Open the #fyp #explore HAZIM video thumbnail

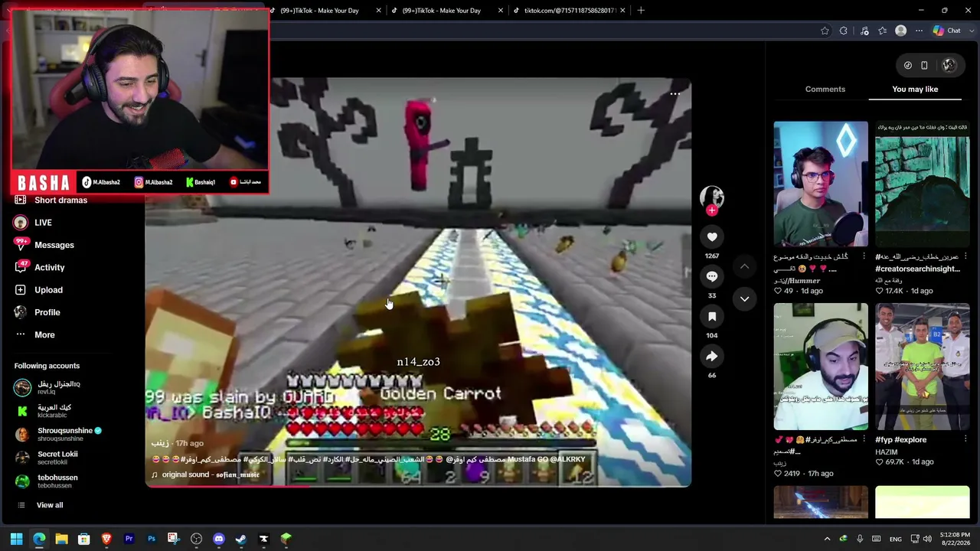pos(922,367)
